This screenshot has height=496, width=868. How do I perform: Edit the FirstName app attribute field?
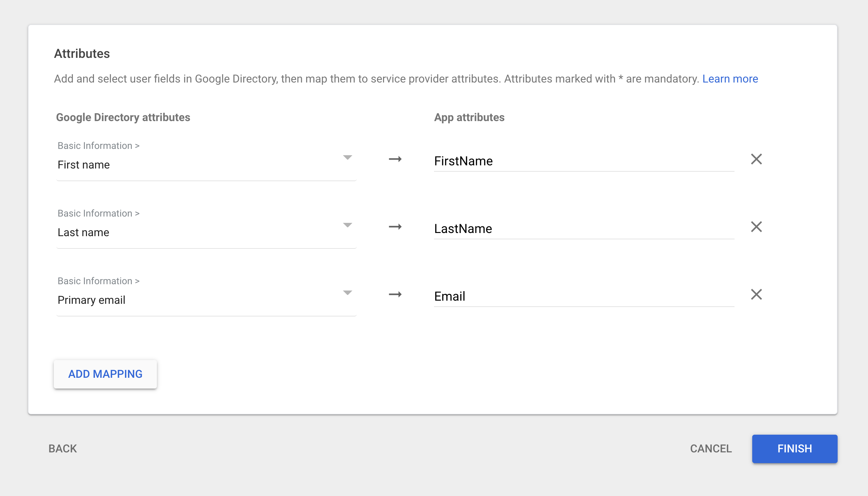(x=583, y=161)
